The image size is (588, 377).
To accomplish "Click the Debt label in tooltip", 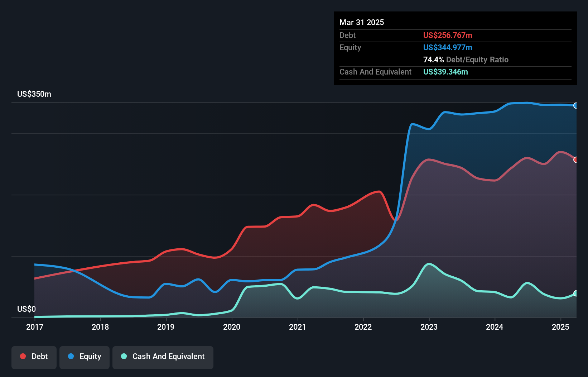I will point(347,35).
